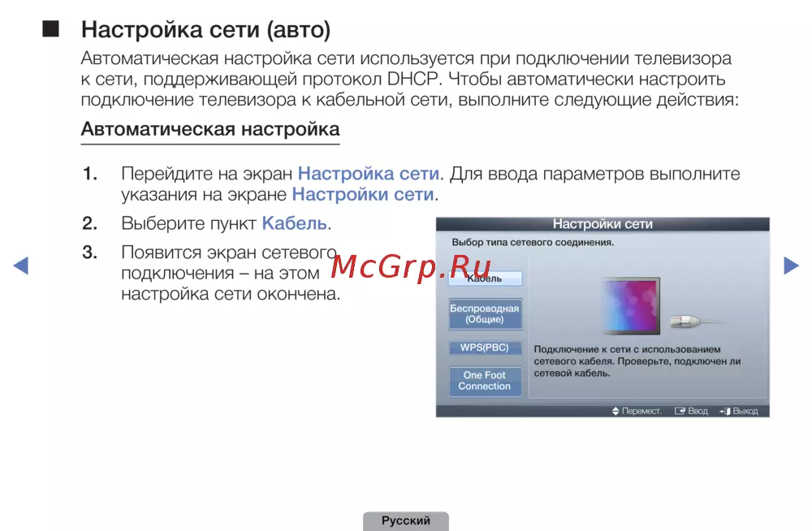Open the Настройки сети link in step 1
The height and width of the screenshot is (531, 812).
[x=363, y=195]
